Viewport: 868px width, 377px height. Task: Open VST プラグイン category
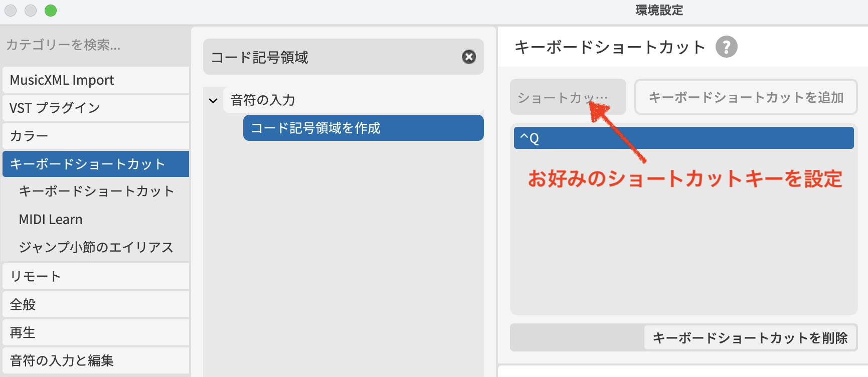click(x=95, y=108)
